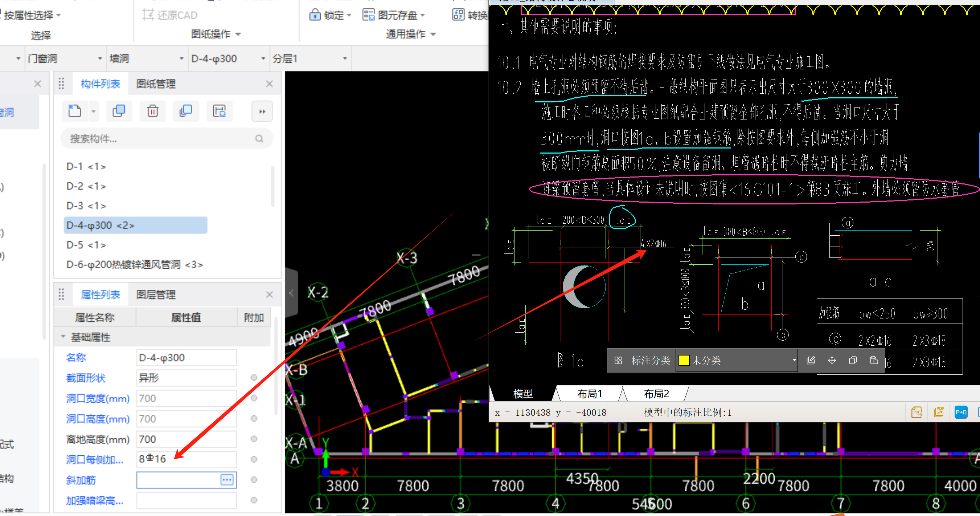The width and height of the screenshot is (980, 516).
Task: Open the 斜加筋 ellipsis editor button
Action: 227,480
